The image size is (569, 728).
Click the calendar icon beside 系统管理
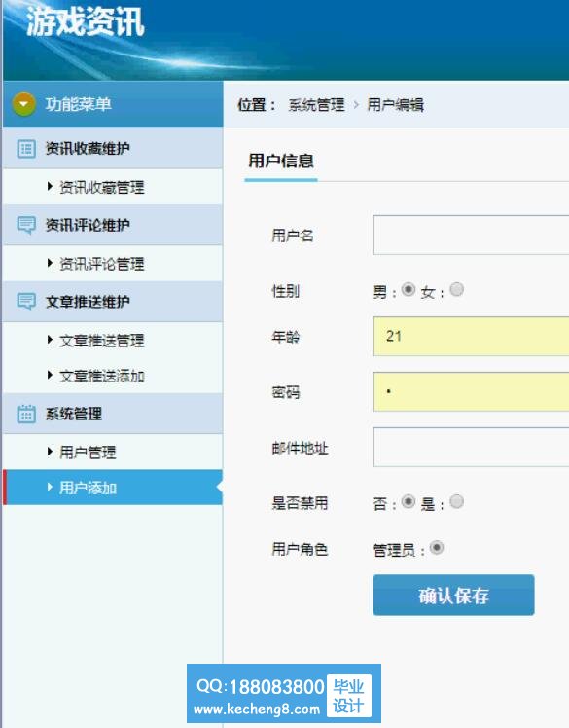tap(26, 414)
